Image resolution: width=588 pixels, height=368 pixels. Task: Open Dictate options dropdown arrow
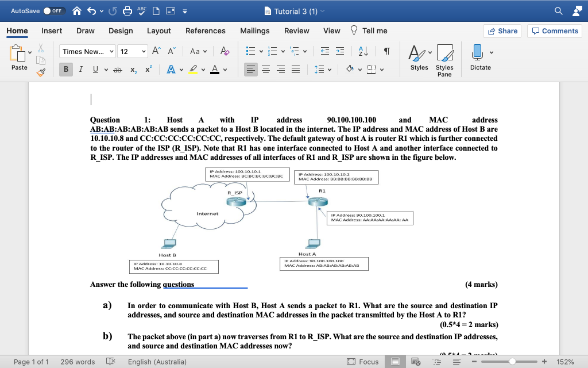(x=492, y=52)
